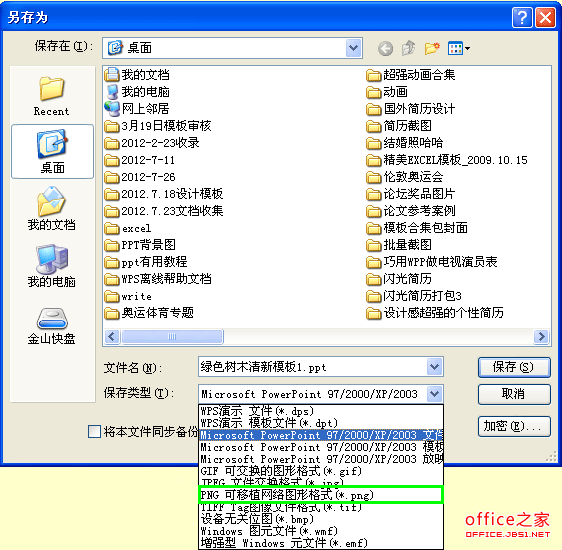This screenshot has width=562, height=550.
Task: Go back with the back arrow icon
Action: pyautogui.click(x=385, y=48)
